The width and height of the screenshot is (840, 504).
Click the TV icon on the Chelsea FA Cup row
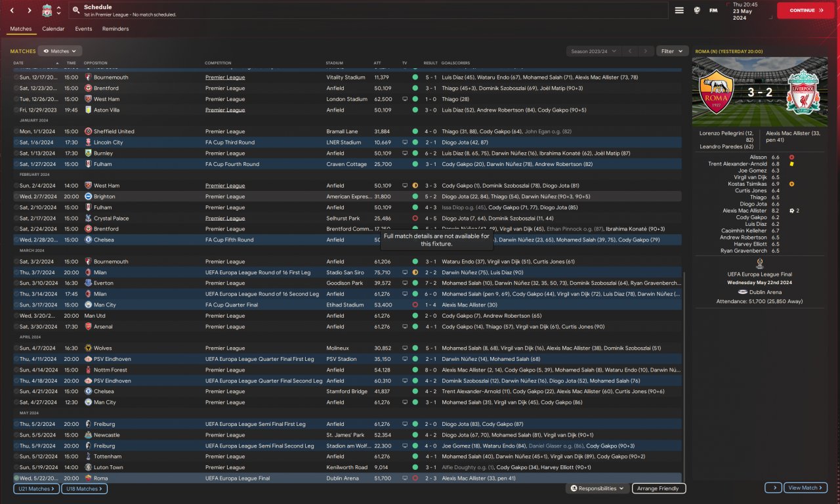pyautogui.click(x=405, y=240)
